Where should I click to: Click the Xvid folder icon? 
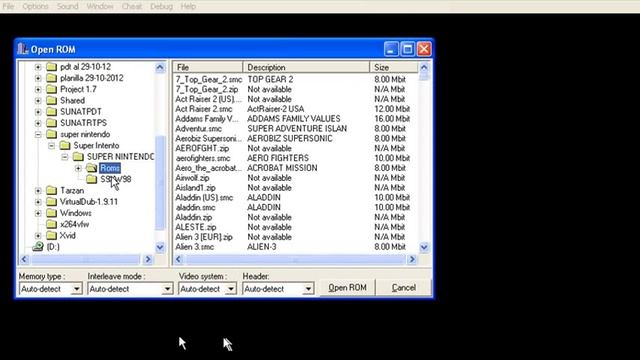(51, 235)
